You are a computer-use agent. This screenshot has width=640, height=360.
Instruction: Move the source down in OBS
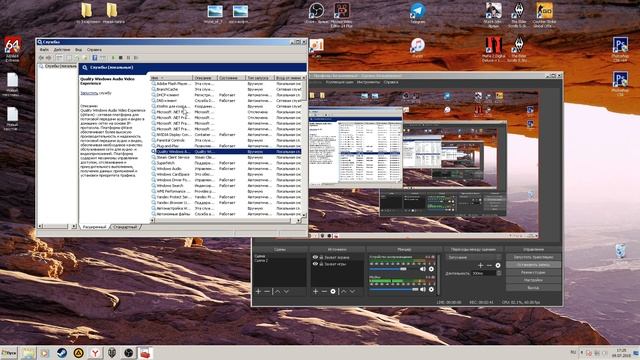click(x=353, y=291)
